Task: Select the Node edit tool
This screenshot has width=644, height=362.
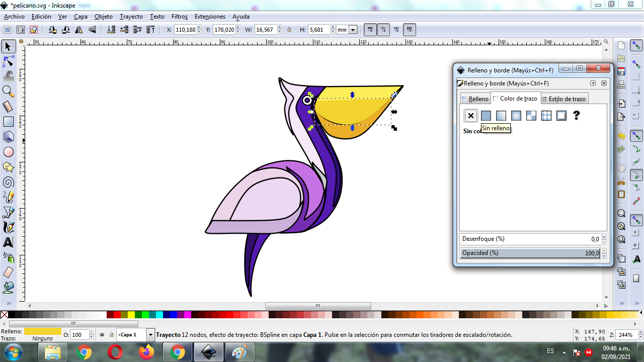Action: coord(8,62)
